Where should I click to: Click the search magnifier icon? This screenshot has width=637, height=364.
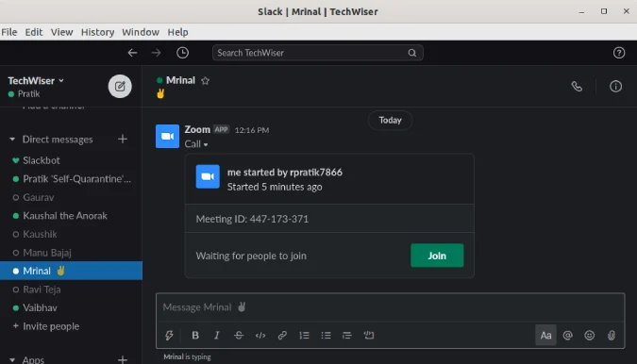click(412, 53)
